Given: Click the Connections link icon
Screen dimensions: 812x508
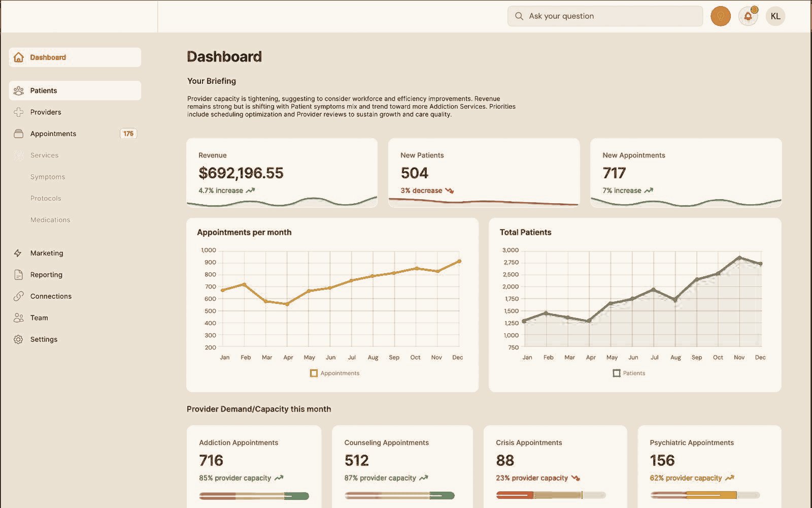Looking at the screenshot, I should (x=19, y=296).
